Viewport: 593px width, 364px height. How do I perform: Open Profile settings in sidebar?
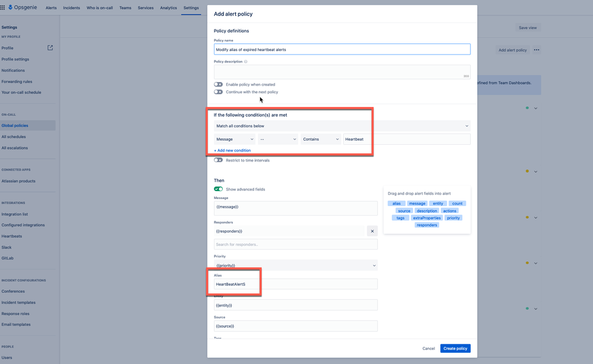[15, 59]
